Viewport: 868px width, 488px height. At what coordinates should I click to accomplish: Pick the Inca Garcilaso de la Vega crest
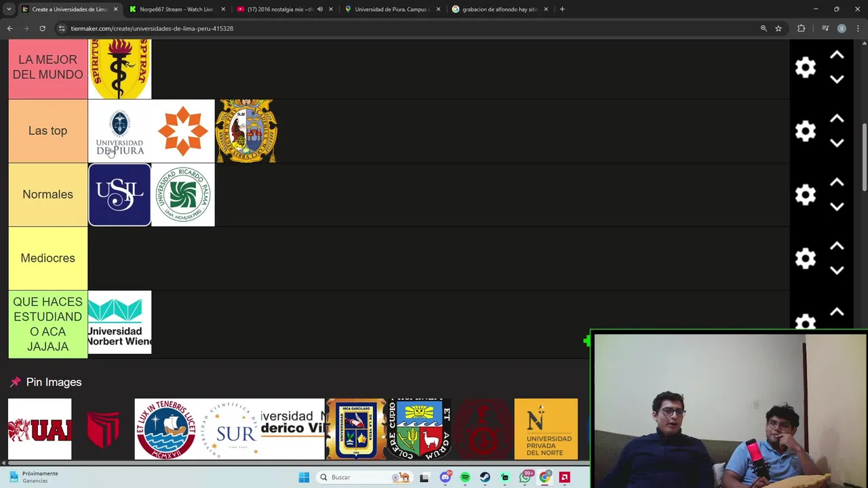coord(356,429)
